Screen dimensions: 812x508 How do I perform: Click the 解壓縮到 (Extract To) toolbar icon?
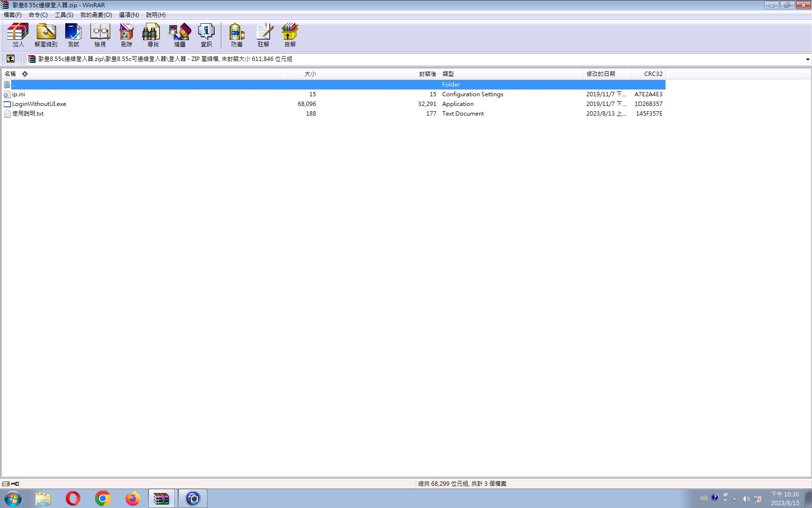tap(46, 35)
